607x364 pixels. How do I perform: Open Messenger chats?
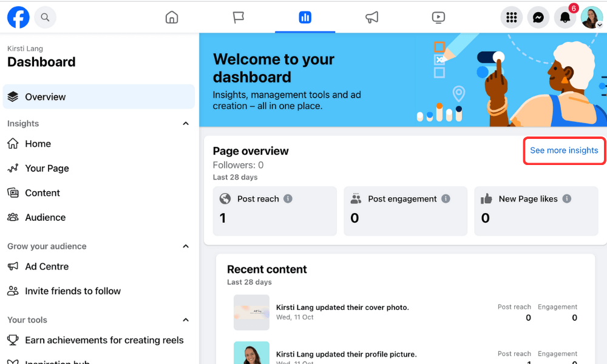click(x=538, y=17)
